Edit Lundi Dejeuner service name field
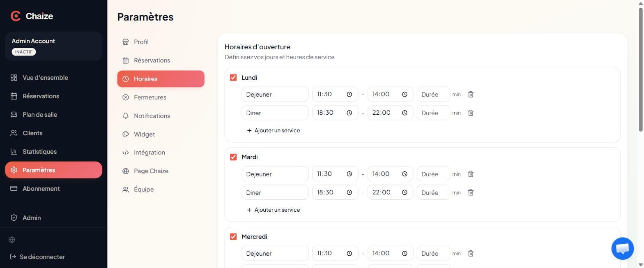This screenshot has height=268, width=644. point(275,94)
